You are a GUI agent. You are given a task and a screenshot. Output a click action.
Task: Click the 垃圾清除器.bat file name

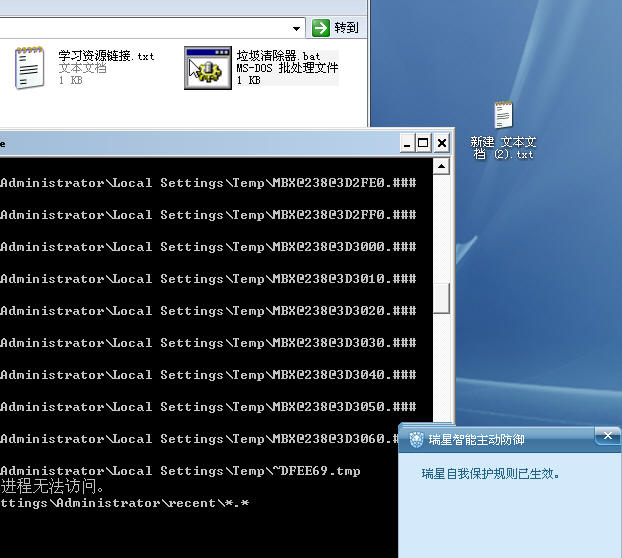(x=278, y=56)
